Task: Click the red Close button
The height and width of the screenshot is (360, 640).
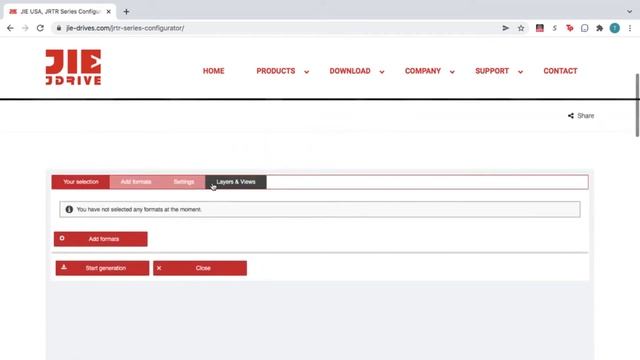Action: coord(200,268)
